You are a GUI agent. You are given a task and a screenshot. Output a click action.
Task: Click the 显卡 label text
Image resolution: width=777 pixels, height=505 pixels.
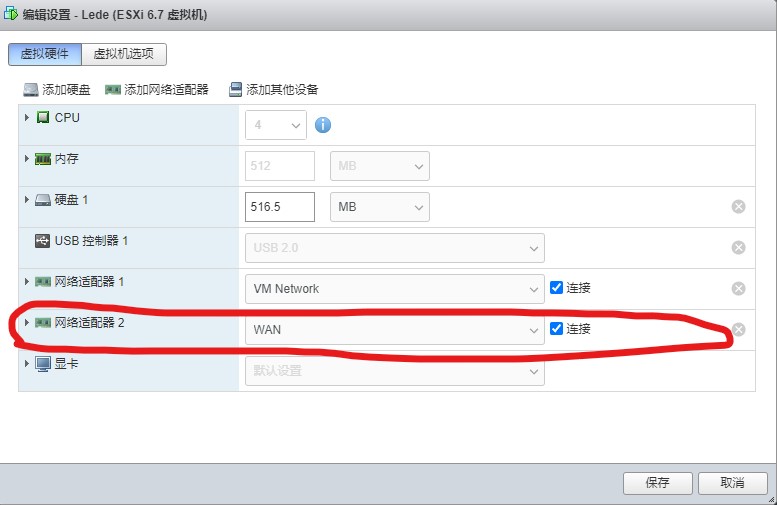[x=66, y=364]
